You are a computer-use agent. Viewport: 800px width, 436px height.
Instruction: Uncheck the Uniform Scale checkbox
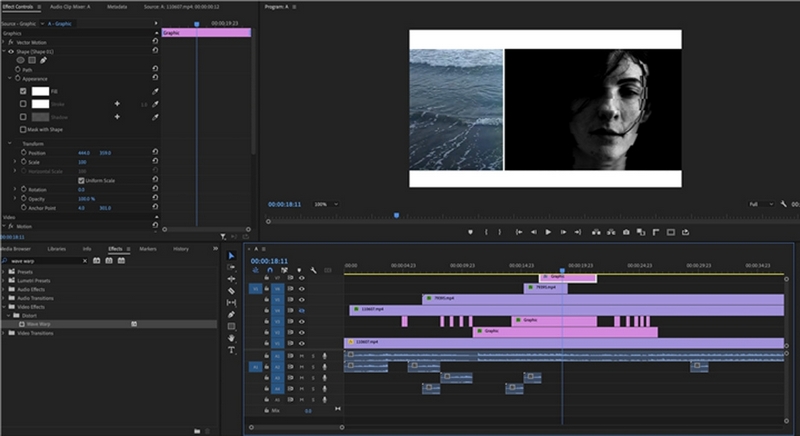81,180
